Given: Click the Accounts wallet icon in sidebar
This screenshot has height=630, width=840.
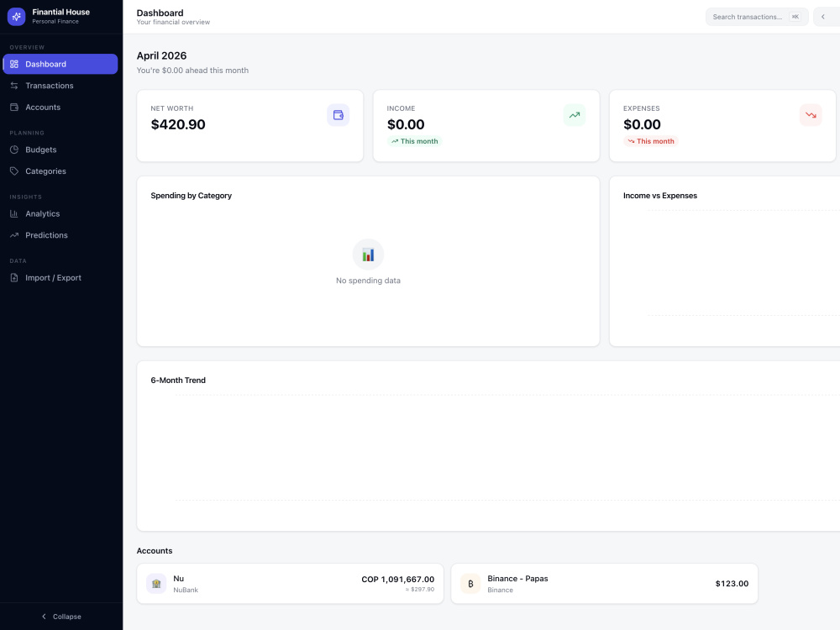Looking at the screenshot, I should click(14, 108).
